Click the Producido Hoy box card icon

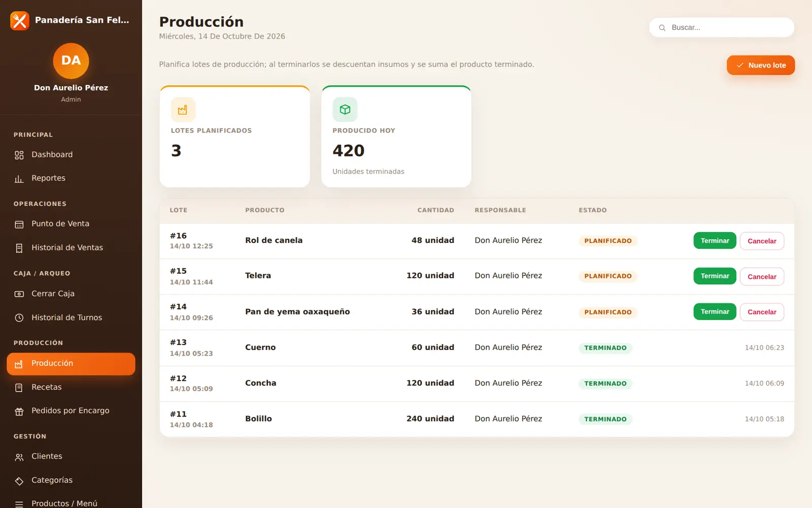pos(345,109)
